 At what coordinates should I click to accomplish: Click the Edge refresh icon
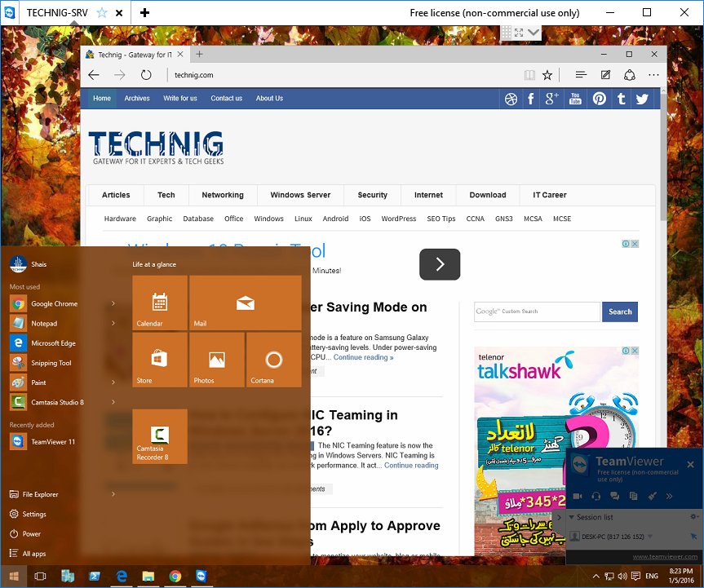(x=146, y=75)
